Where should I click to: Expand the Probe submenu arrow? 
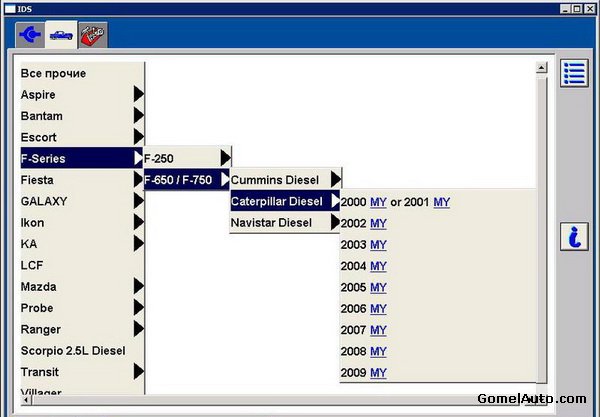[x=139, y=308]
